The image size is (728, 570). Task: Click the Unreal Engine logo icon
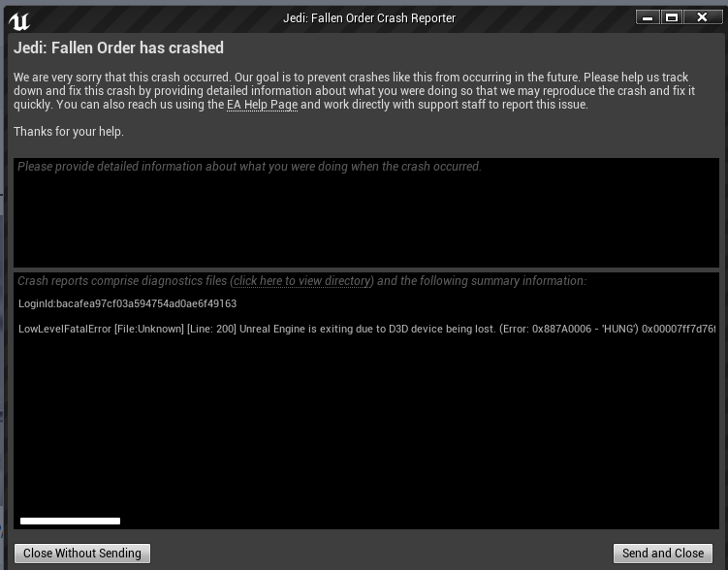[19, 21]
